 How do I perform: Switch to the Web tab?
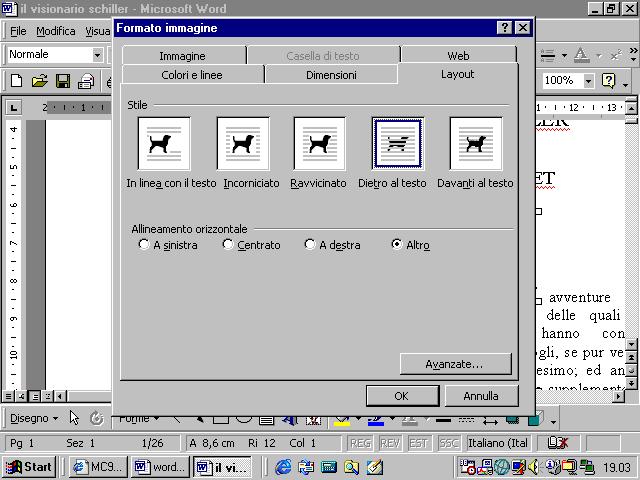pos(458,56)
